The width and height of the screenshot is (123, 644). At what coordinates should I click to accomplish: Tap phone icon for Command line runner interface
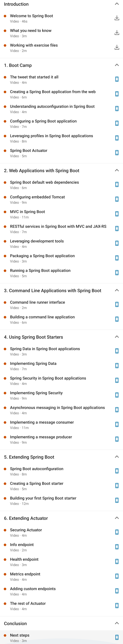tap(117, 304)
